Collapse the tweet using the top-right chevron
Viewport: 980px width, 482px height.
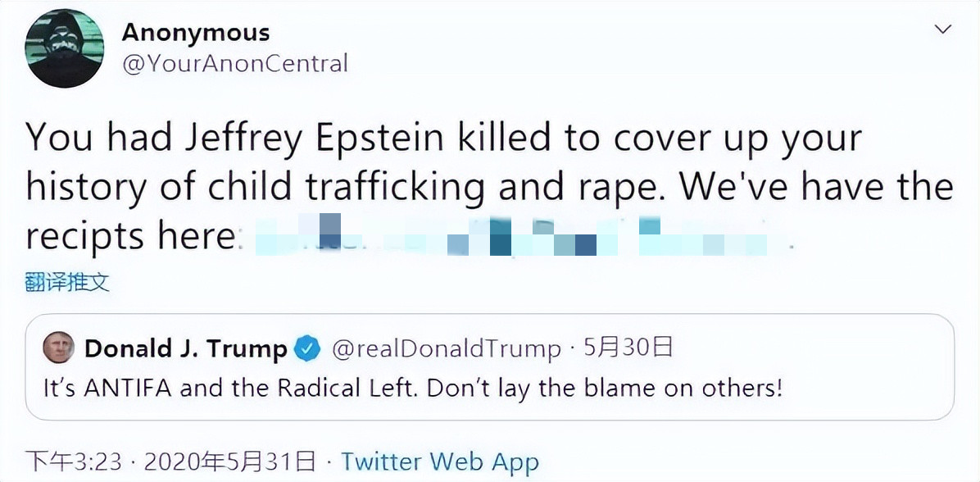tap(941, 27)
